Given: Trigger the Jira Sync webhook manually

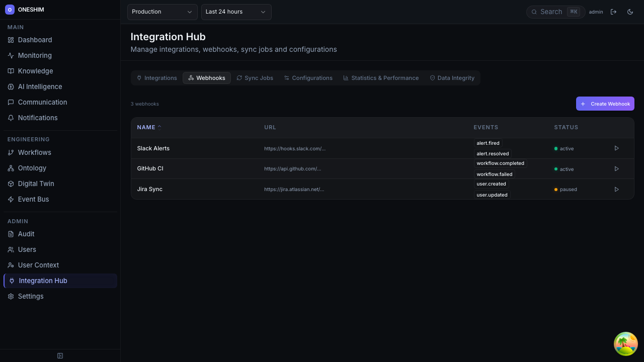Looking at the screenshot, I should 616,189.
